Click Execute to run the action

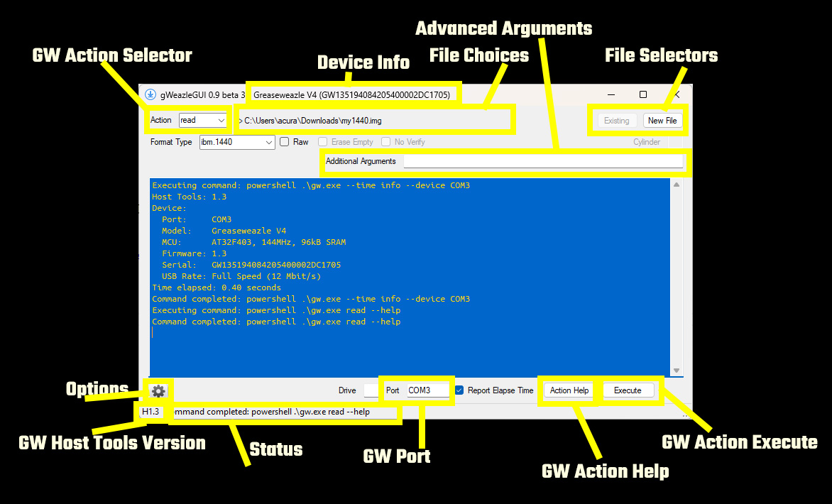click(x=629, y=390)
